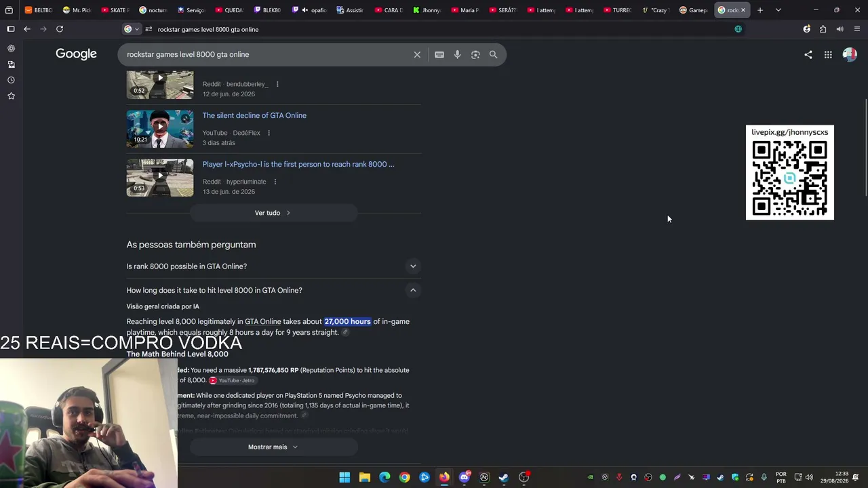Select the highlighted '27,000 hours' text
The width and height of the screenshot is (868, 488).
(347, 321)
